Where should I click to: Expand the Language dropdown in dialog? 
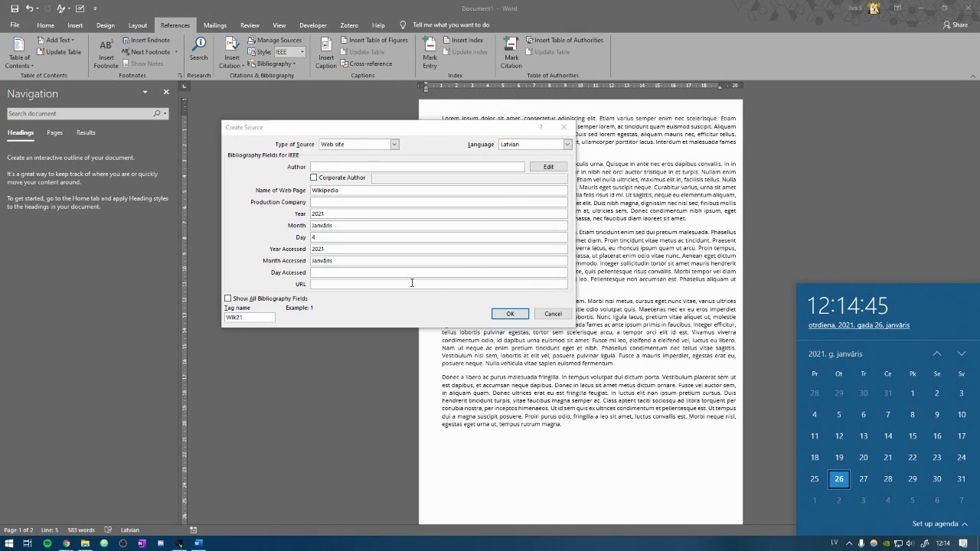pos(567,145)
